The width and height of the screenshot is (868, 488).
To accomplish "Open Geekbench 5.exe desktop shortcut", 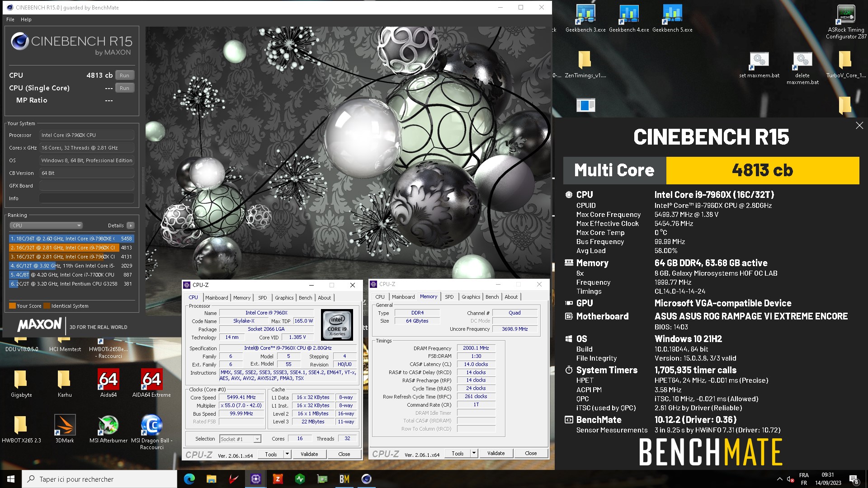I will pyautogui.click(x=672, y=18).
